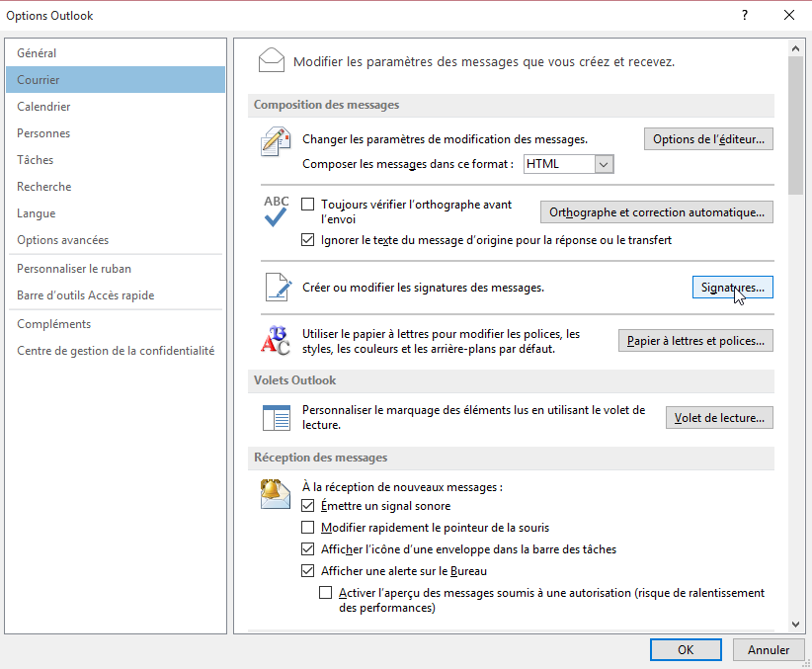This screenshot has height=669, width=812.
Task: Click the Signatures button
Action: (x=732, y=288)
